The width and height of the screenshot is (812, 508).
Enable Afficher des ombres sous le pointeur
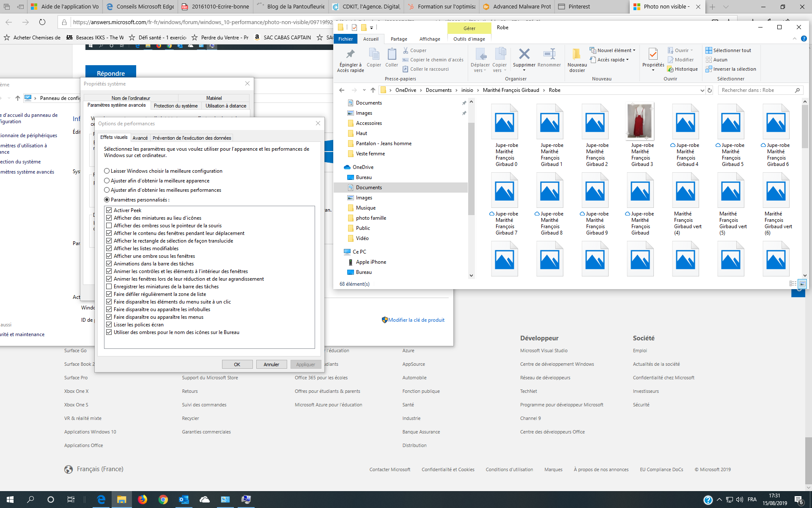[x=109, y=226]
